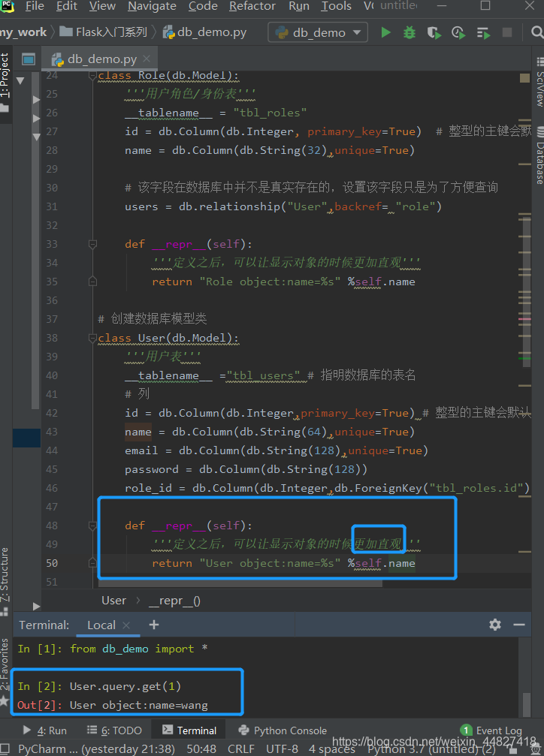Open the Python Console tool window
Image resolution: width=544 pixels, height=756 pixels.
[x=283, y=730]
